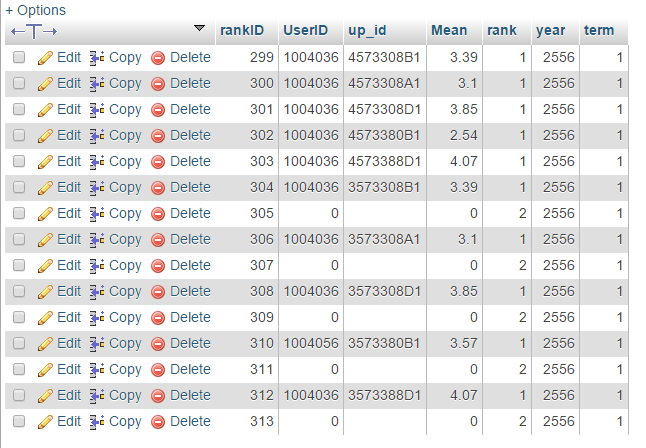Click the pencil Edit icon for row 305
This screenshot has height=448, width=646.
pyautogui.click(x=45, y=214)
